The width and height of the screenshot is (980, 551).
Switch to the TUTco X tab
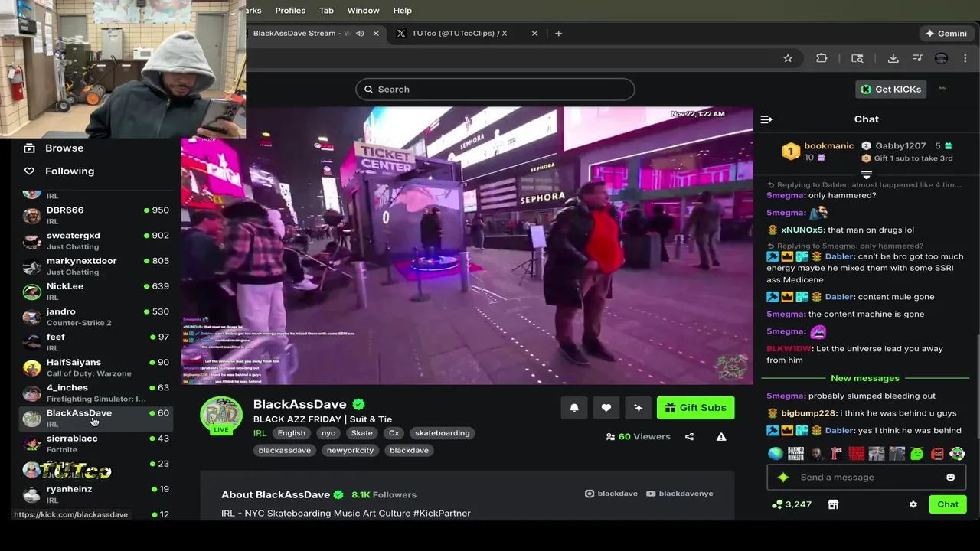459,34
